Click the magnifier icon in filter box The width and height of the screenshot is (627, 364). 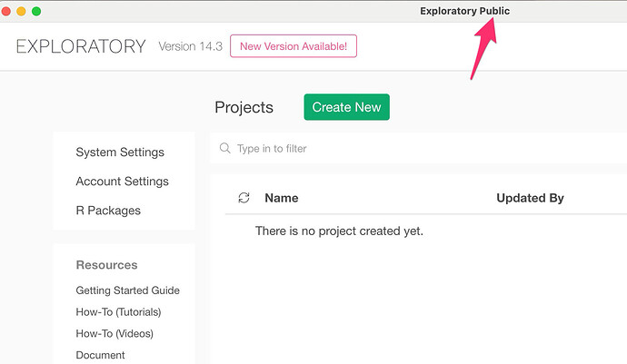[x=225, y=149]
